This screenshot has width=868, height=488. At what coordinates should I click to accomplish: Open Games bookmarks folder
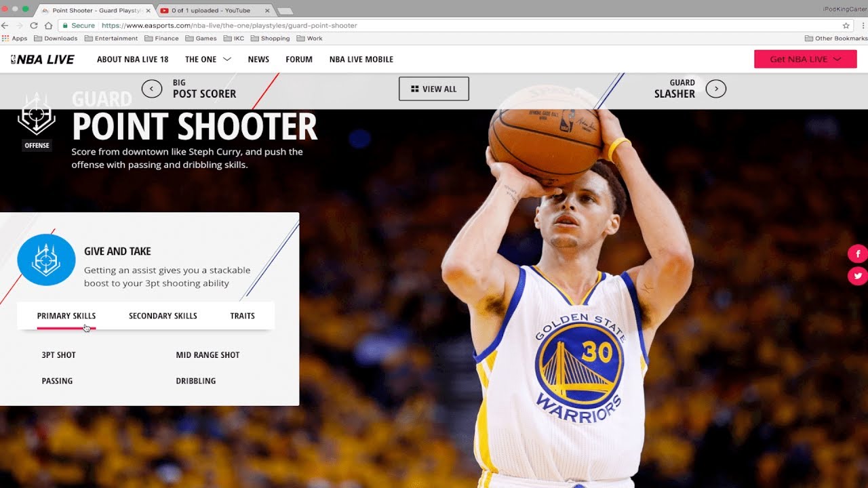[201, 39]
